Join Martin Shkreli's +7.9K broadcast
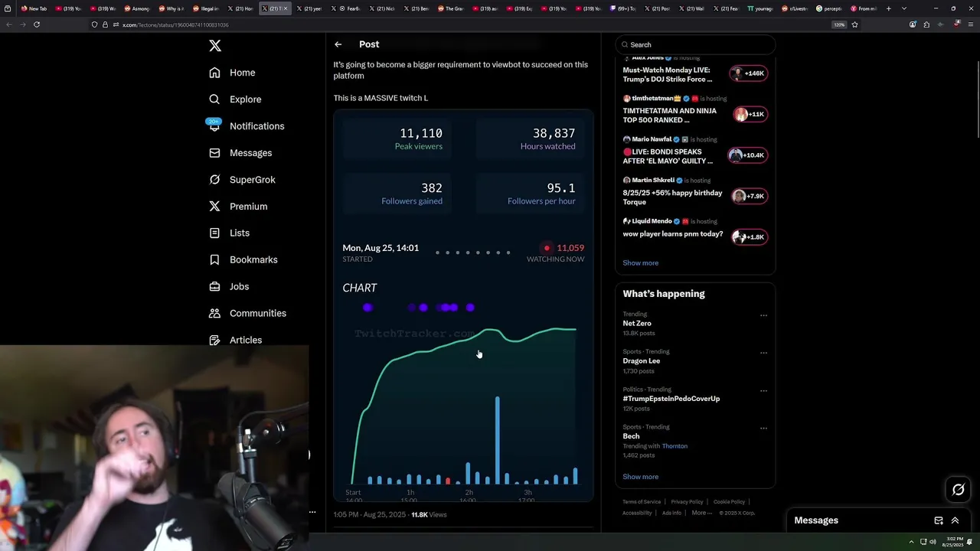Viewport: 980px width, 551px height. tap(749, 196)
